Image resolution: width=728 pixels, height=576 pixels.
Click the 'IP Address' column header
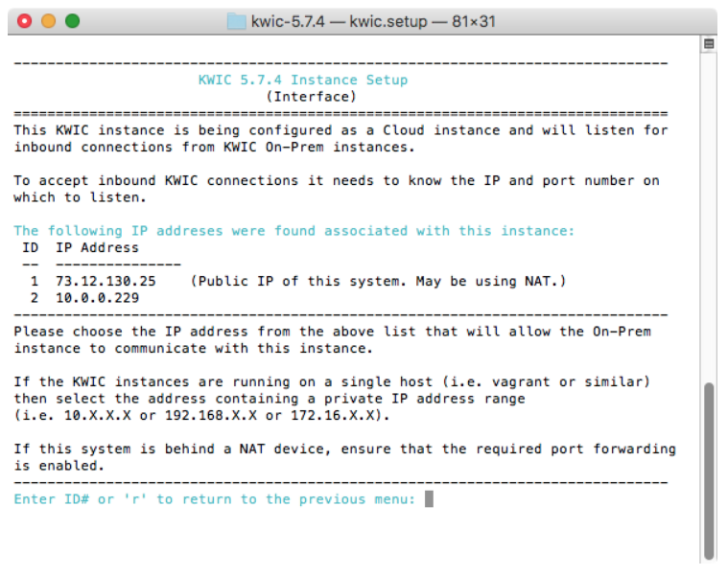tap(98, 247)
